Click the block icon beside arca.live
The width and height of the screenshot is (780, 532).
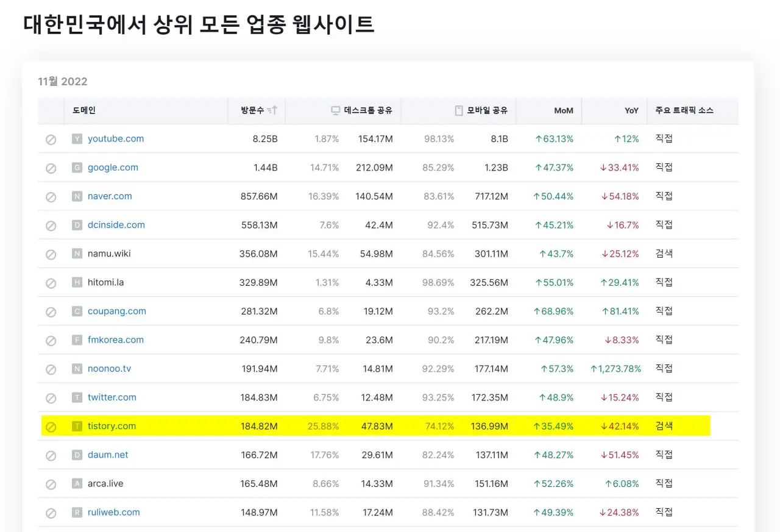[x=51, y=484]
